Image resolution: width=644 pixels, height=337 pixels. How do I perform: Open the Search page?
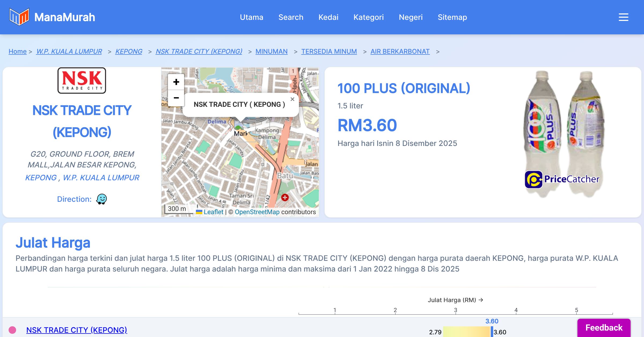(x=291, y=17)
